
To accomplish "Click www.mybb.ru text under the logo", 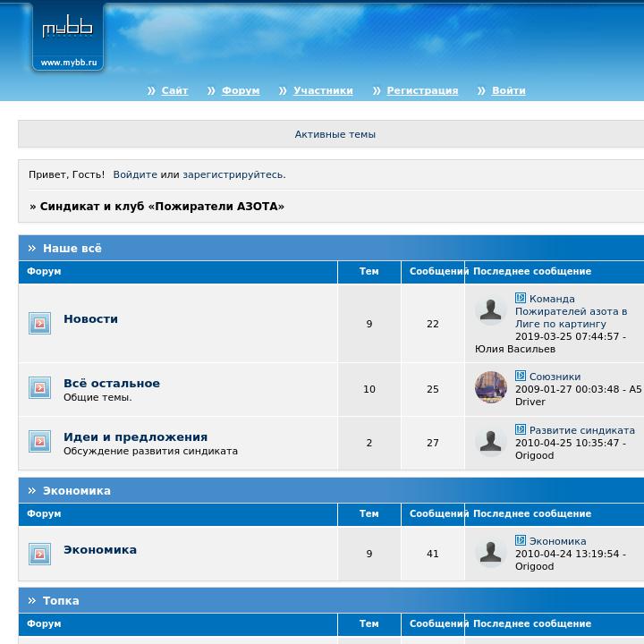I will pos(69,63).
